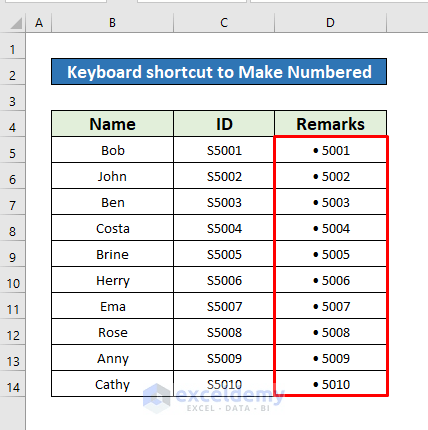
Task: Select Remarks cell '• 5005'
Action: [x=330, y=254]
